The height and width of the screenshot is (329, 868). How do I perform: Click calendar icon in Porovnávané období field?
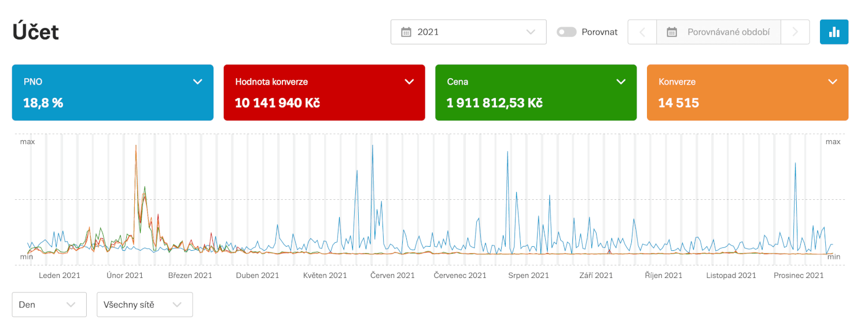(x=672, y=32)
